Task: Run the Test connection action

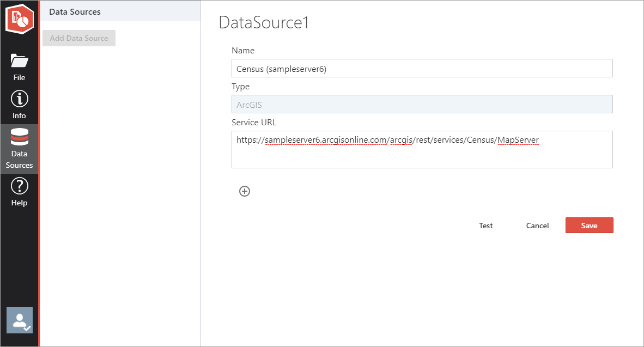Action: (x=485, y=225)
